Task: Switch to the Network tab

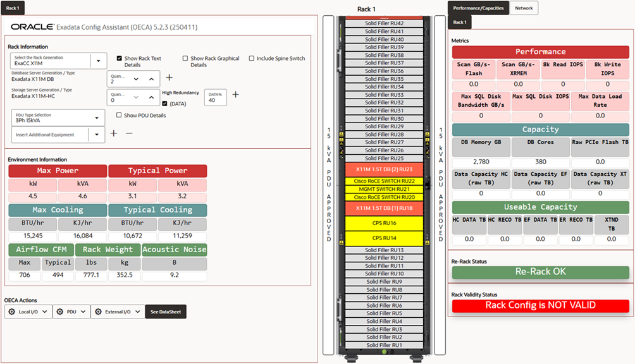Action: pyautogui.click(x=524, y=8)
